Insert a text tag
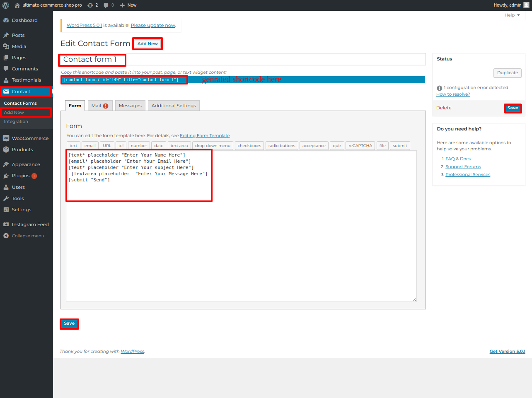 click(x=73, y=145)
